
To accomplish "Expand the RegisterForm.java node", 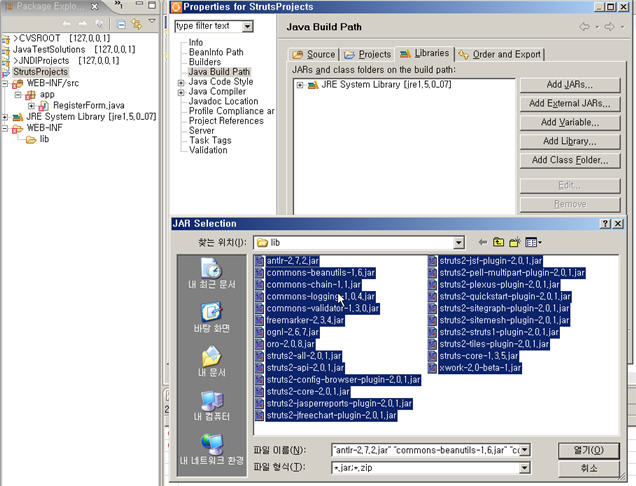I will [x=31, y=106].
